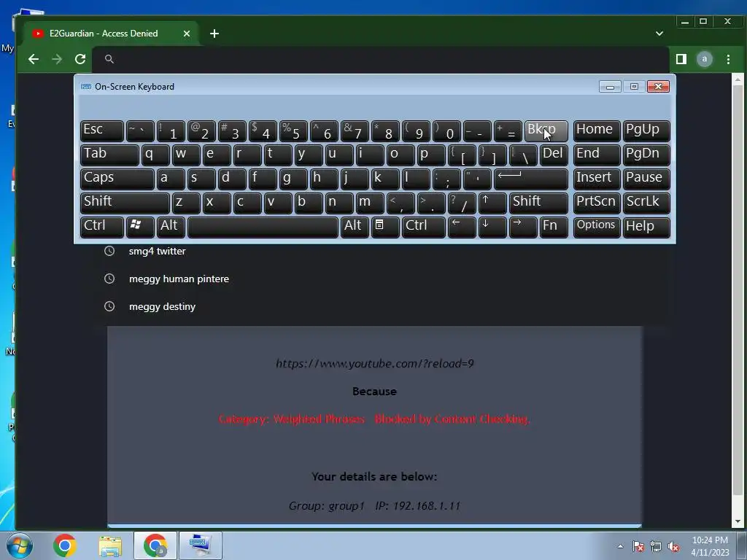Click the On-Screen Keyboard taskbar icon

[x=201, y=545]
